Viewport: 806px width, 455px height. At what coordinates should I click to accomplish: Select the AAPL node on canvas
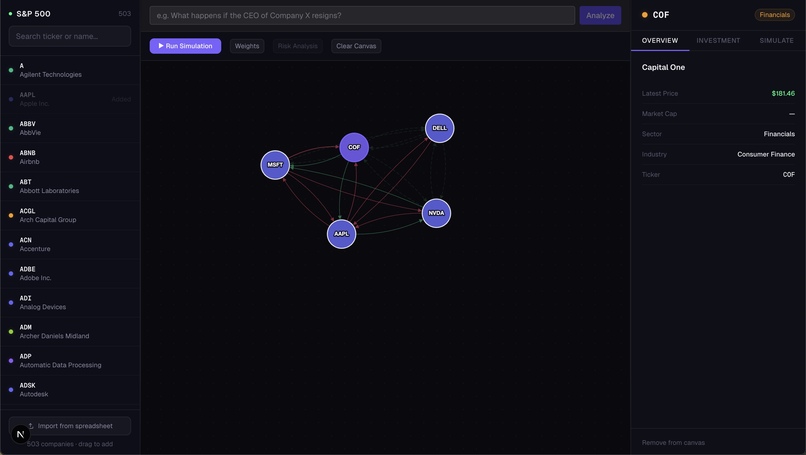click(341, 234)
